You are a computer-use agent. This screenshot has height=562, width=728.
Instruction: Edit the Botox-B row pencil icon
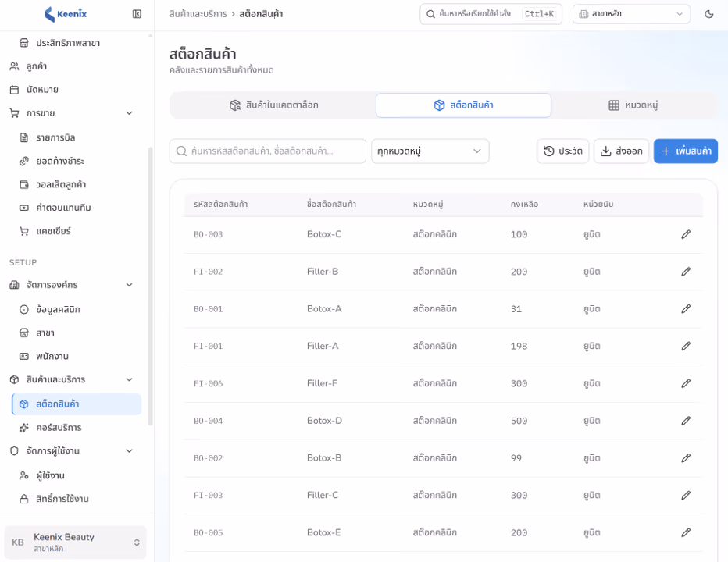(x=686, y=458)
